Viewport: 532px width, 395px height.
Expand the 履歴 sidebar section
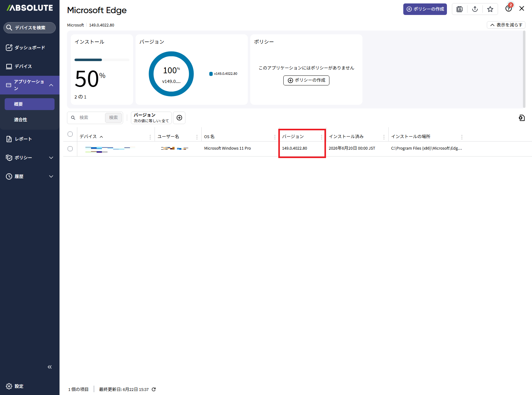pos(51,176)
